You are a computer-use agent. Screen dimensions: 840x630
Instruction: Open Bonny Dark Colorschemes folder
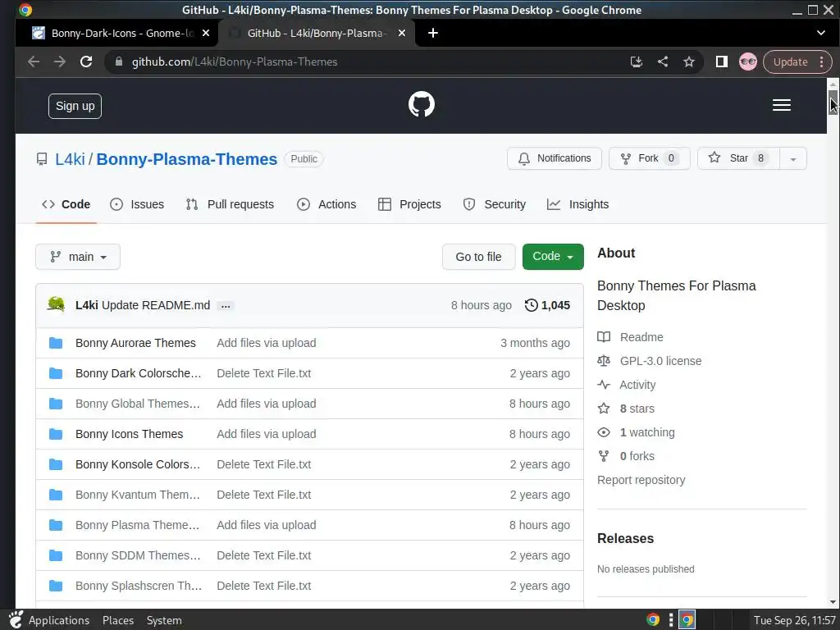pos(138,373)
